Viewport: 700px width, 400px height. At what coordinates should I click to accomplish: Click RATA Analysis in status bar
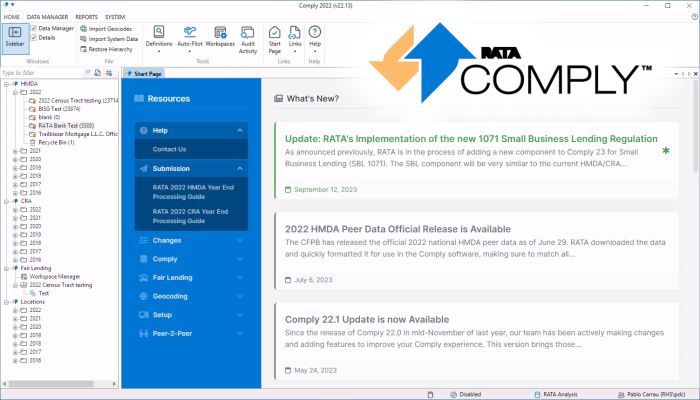pos(556,395)
